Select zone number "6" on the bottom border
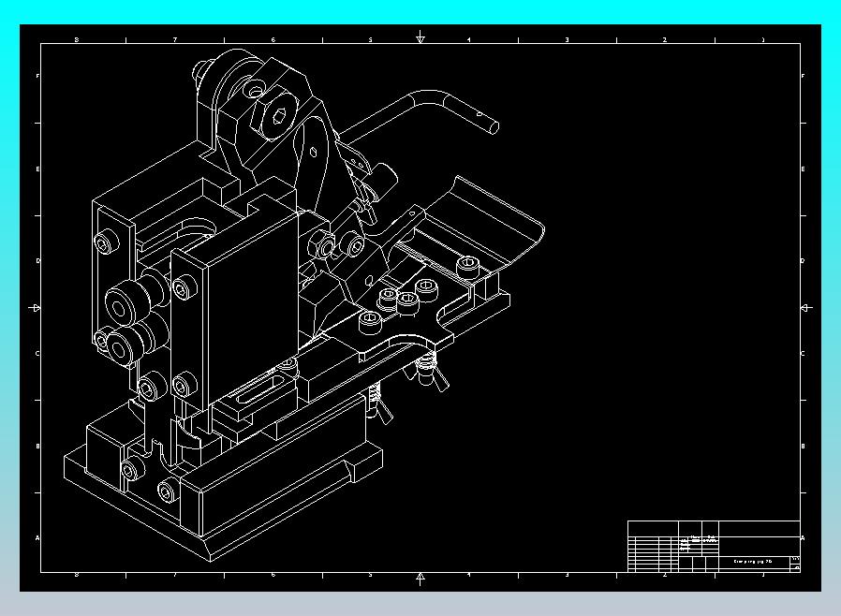Viewport: 841px width, 616px height. tap(273, 575)
